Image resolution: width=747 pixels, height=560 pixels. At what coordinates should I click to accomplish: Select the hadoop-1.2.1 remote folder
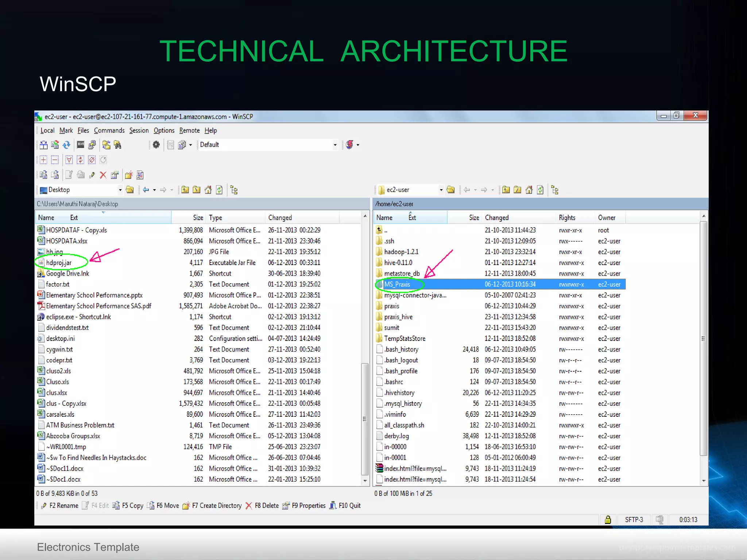401,252
